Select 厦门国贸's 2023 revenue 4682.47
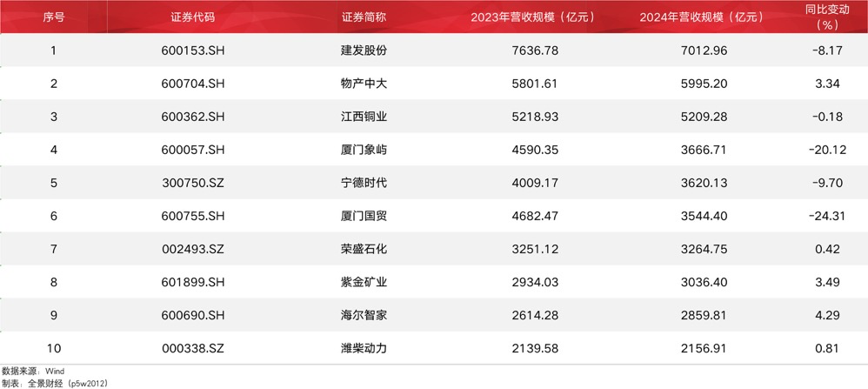868x389 pixels. [537, 216]
